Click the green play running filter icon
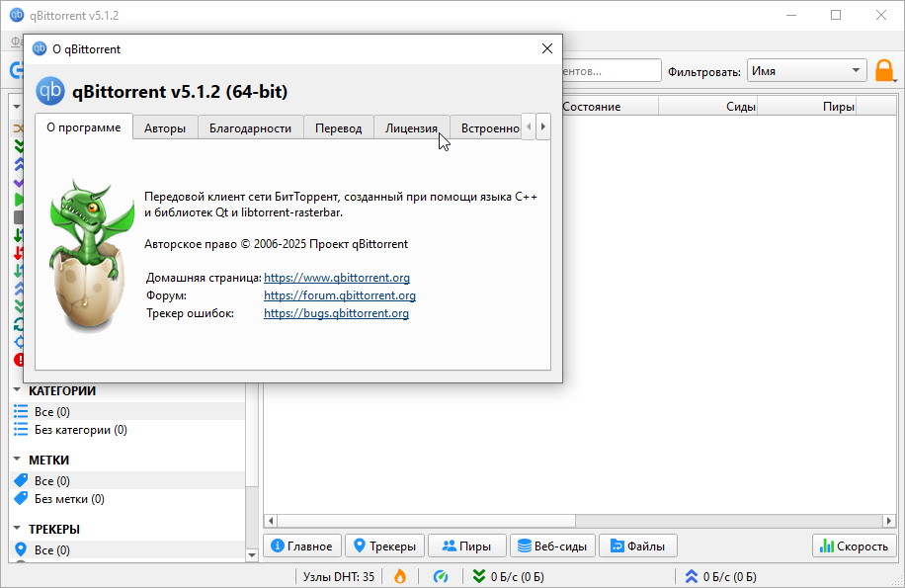The image size is (905, 588). tap(19, 200)
